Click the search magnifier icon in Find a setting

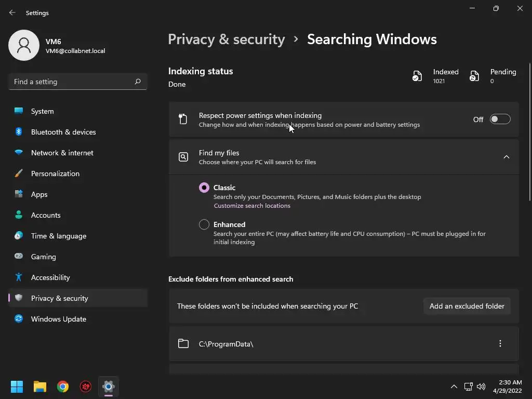coord(138,82)
